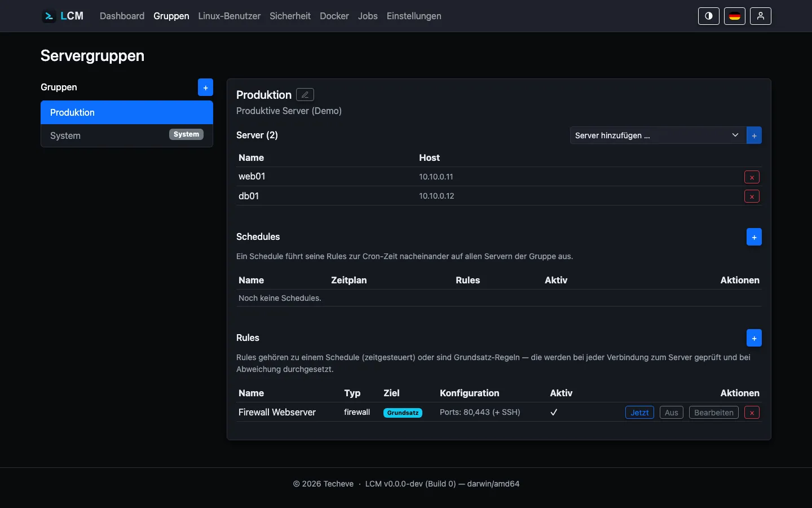Viewport: 812px width, 508px height.
Task: Open the Linux-Benutzer nav item
Action: [230, 16]
